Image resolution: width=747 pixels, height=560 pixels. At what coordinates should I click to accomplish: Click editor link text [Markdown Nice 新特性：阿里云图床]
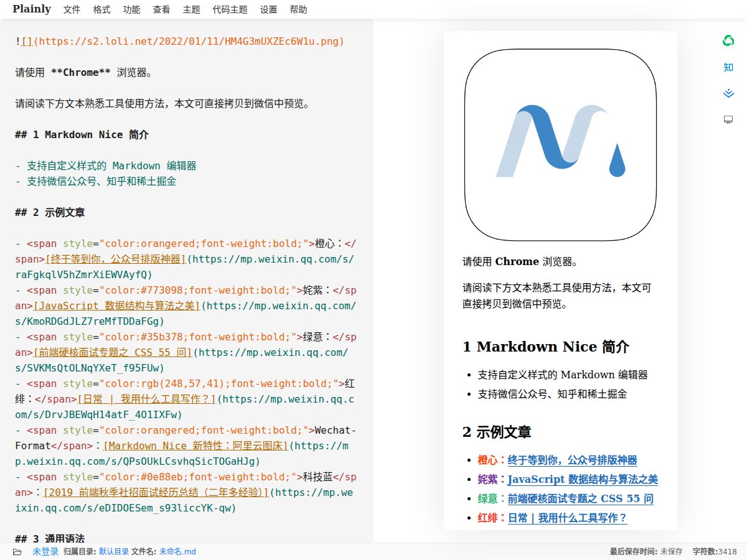195,446
